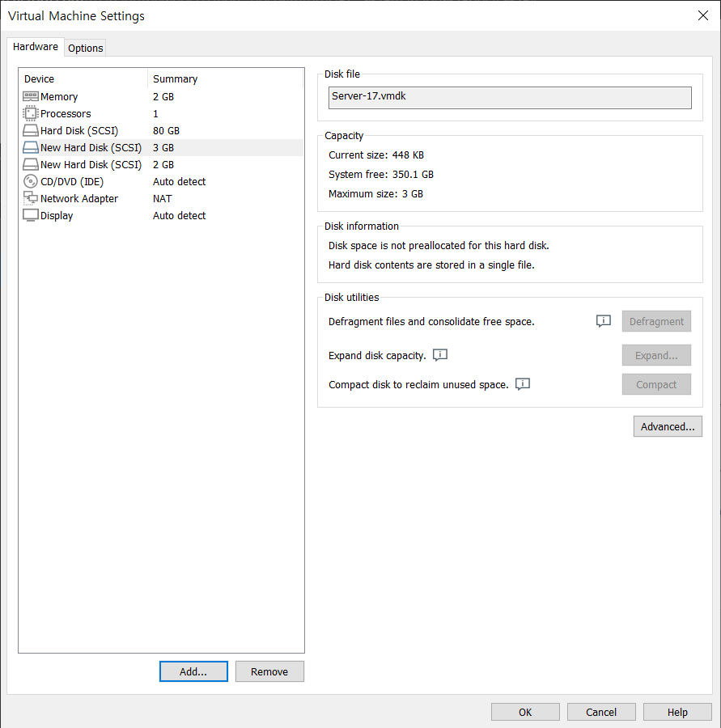Image resolution: width=721 pixels, height=728 pixels.
Task: Switch to the Options tab
Action: pos(86,48)
